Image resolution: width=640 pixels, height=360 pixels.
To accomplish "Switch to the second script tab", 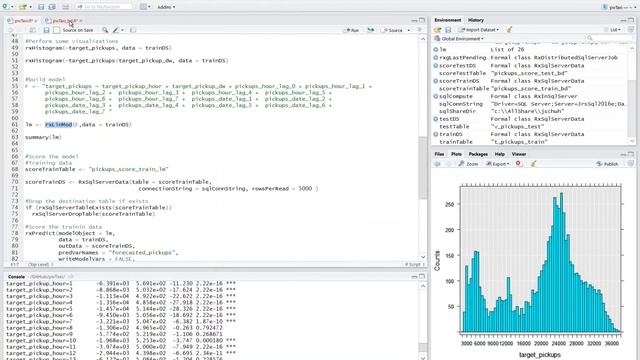I will pos(63,20).
